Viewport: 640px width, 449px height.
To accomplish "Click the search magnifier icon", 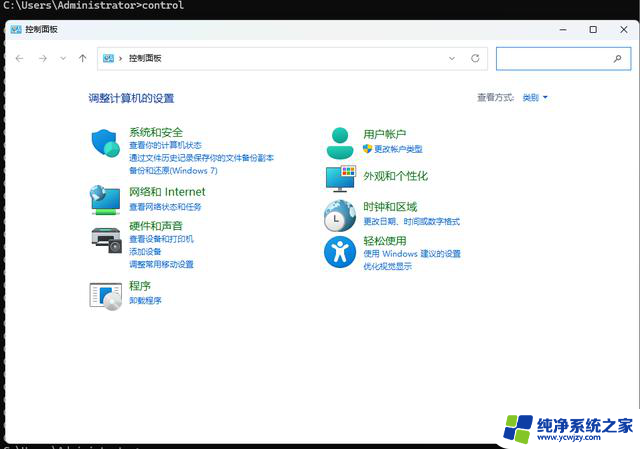I will [x=618, y=59].
